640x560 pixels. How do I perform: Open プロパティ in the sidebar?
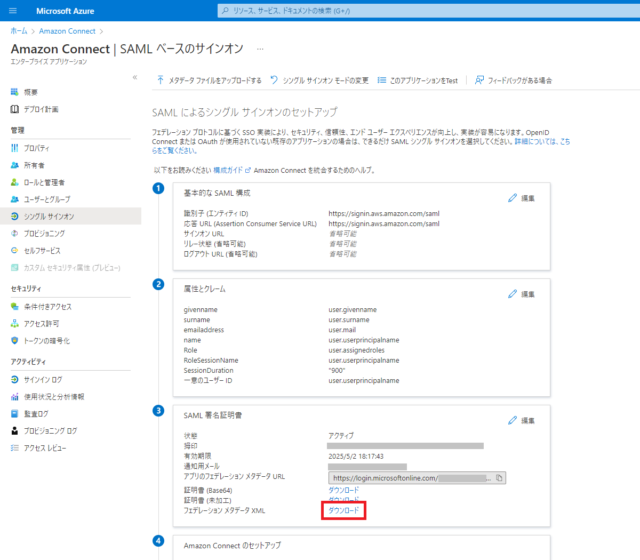[x=36, y=148]
